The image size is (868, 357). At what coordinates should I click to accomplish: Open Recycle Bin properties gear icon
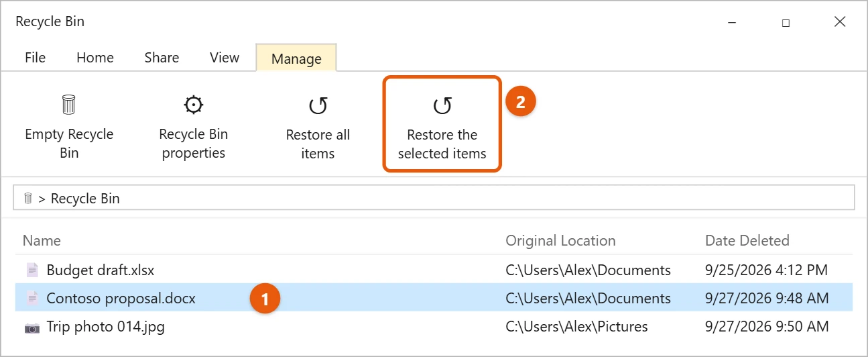click(x=194, y=105)
